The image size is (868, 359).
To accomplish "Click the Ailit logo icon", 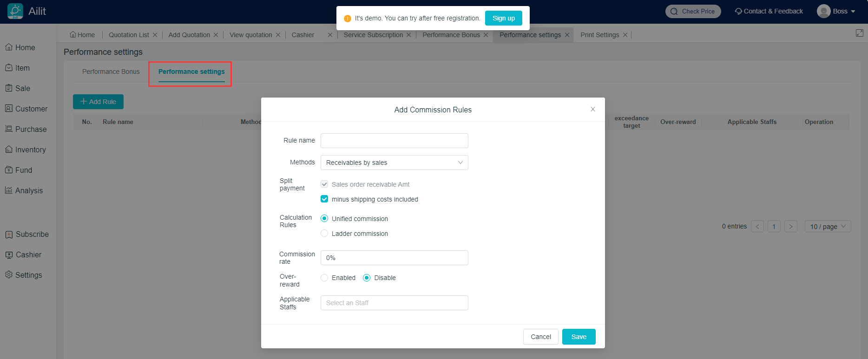I will pyautogui.click(x=15, y=11).
